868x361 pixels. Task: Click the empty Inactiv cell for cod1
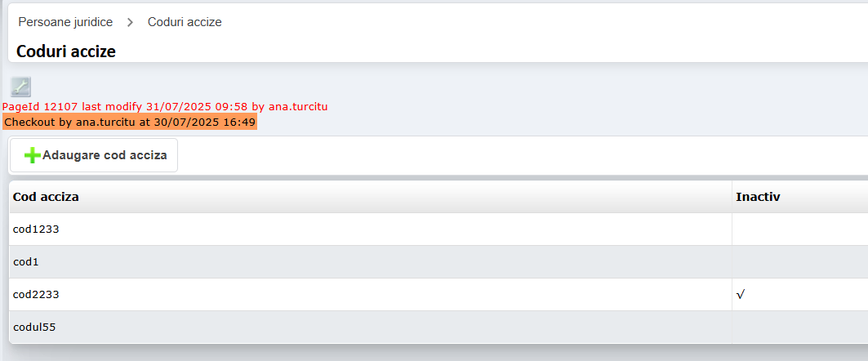(799, 262)
